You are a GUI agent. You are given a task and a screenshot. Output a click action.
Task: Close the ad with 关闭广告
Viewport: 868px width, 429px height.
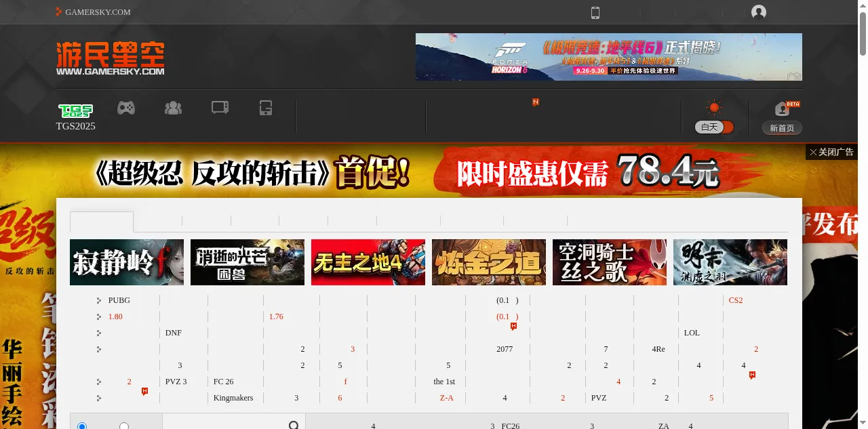(x=831, y=152)
